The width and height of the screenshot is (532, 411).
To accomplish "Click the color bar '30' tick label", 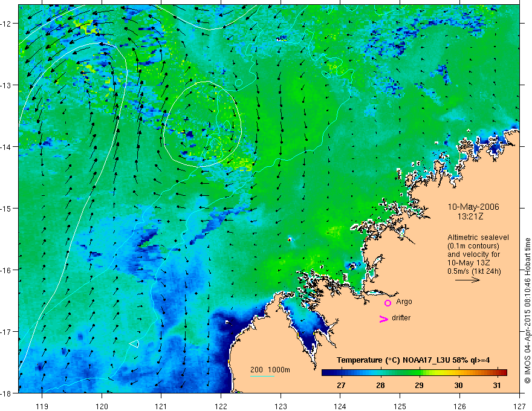I will (x=458, y=386).
